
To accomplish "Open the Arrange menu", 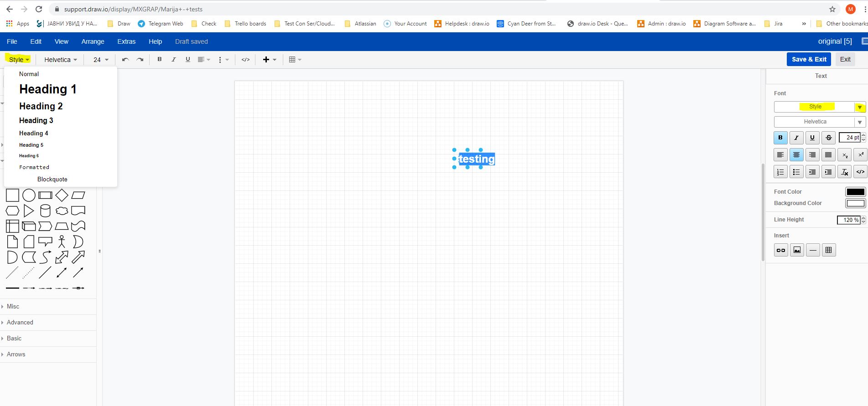I will (x=93, y=41).
